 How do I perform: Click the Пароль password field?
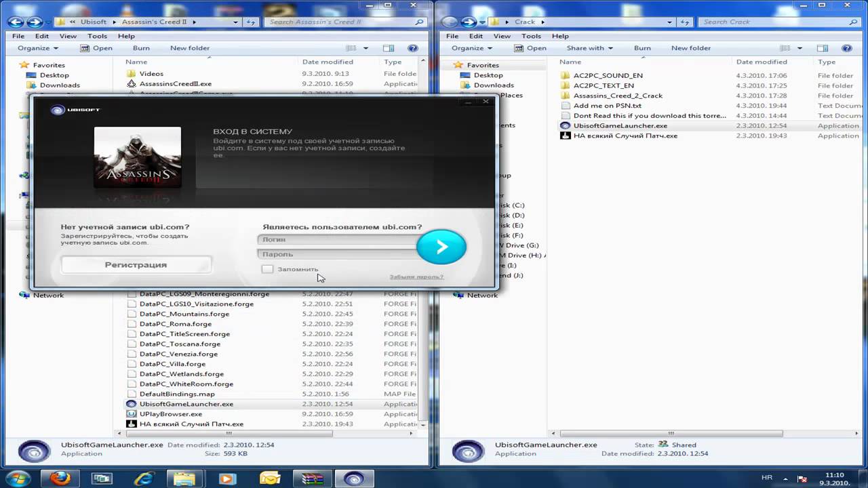point(337,254)
